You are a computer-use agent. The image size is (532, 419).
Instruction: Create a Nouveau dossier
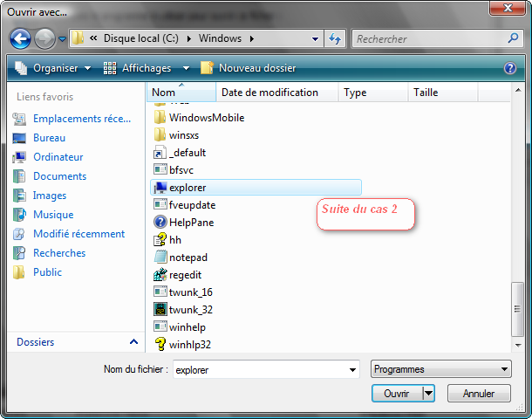(249, 68)
